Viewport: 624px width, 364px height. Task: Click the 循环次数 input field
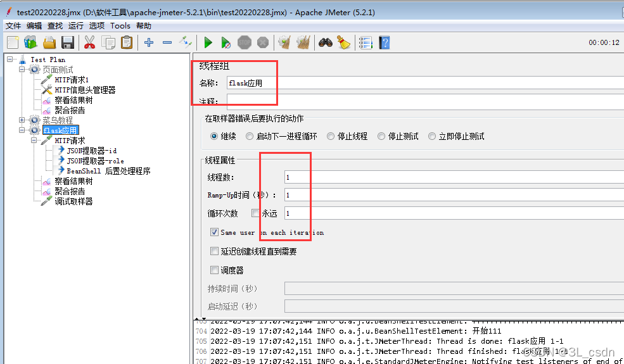coord(454,213)
